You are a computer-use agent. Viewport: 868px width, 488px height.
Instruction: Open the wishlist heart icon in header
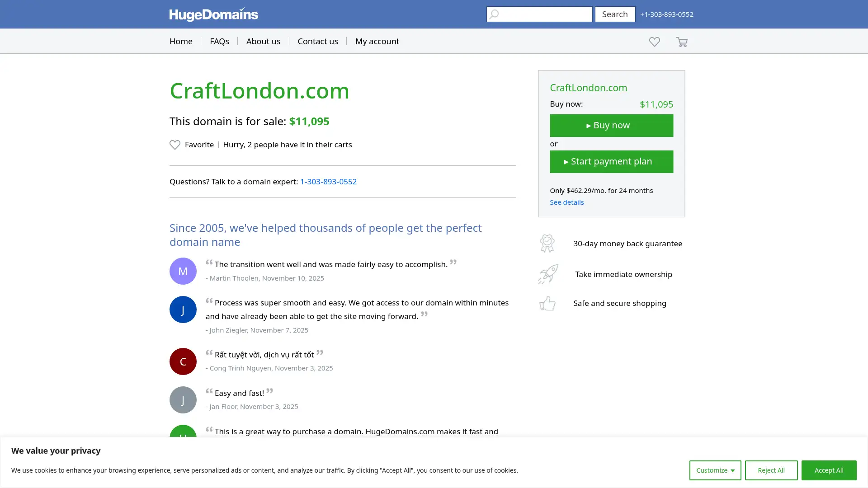point(654,42)
